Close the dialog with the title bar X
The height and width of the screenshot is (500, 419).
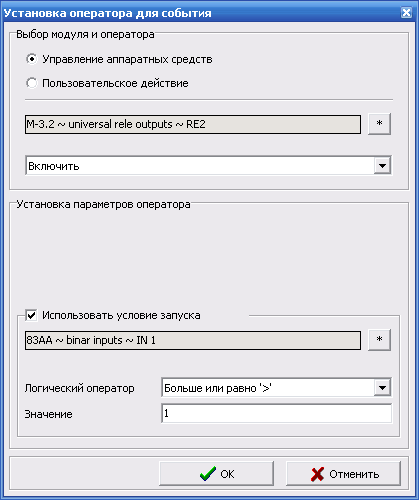(x=406, y=13)
